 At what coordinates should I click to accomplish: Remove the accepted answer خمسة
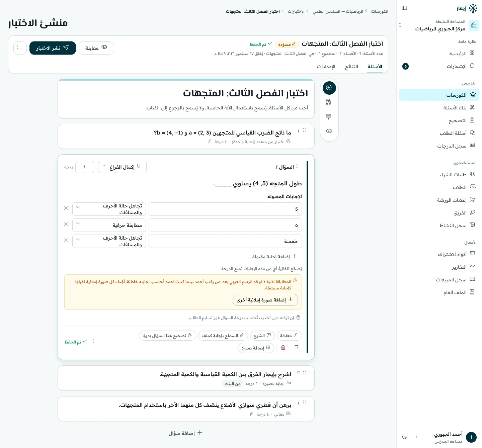click(x=66, y=240)
